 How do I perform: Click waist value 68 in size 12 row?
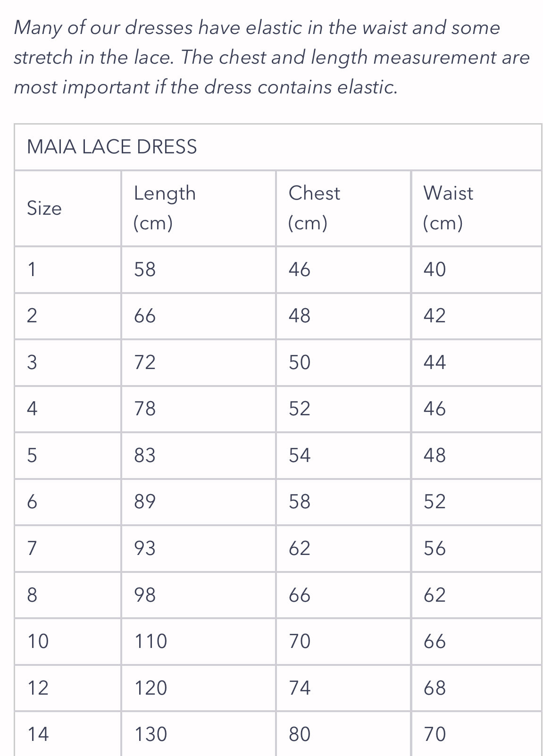[x=434, y=688]
